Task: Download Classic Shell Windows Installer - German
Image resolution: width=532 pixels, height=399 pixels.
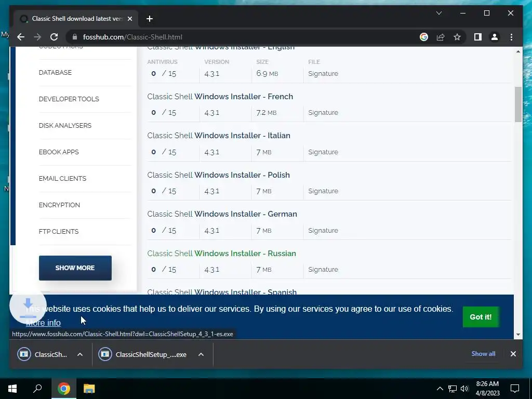Action: click(222, 214)
